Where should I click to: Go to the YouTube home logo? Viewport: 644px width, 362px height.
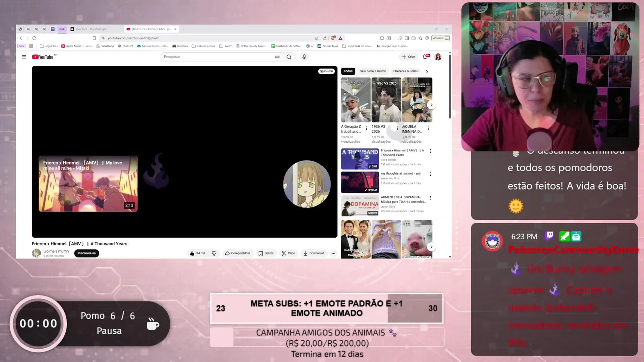tap(43, 57)
